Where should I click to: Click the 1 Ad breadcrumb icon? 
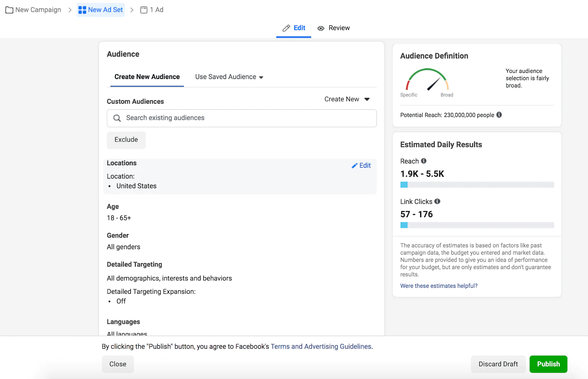tap(144, 10)
